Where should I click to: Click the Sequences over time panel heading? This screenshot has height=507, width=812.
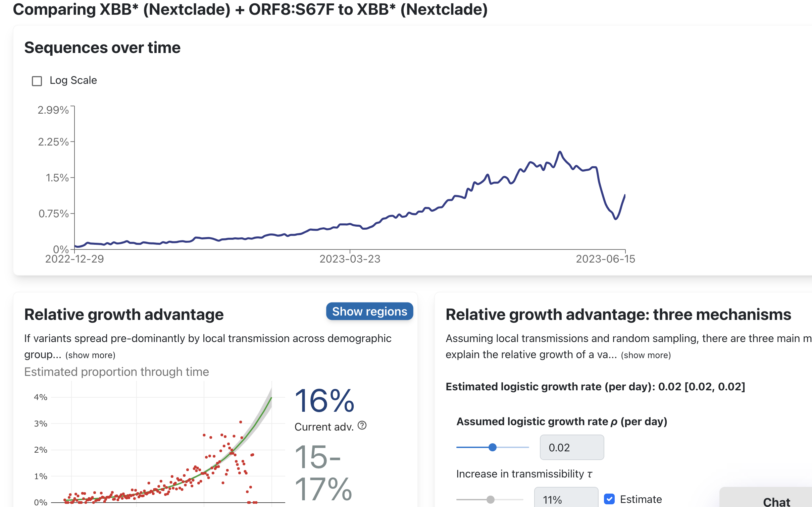[102, 47]
